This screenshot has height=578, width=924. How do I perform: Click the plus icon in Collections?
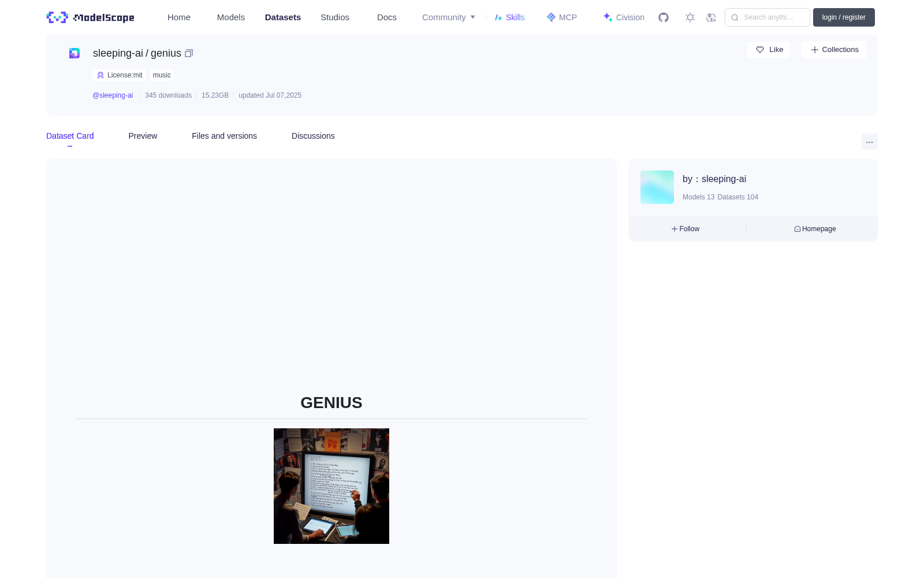click(815, 50)
